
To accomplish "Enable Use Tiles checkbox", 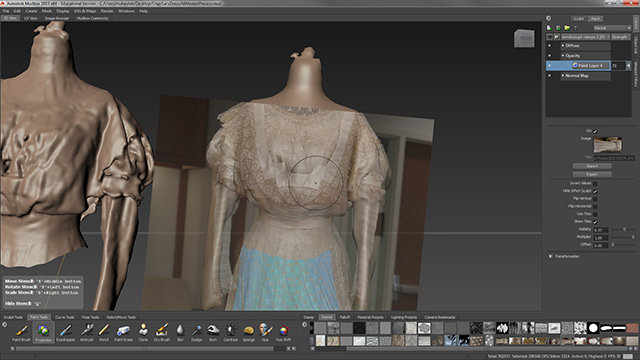I will pos(595,214).
